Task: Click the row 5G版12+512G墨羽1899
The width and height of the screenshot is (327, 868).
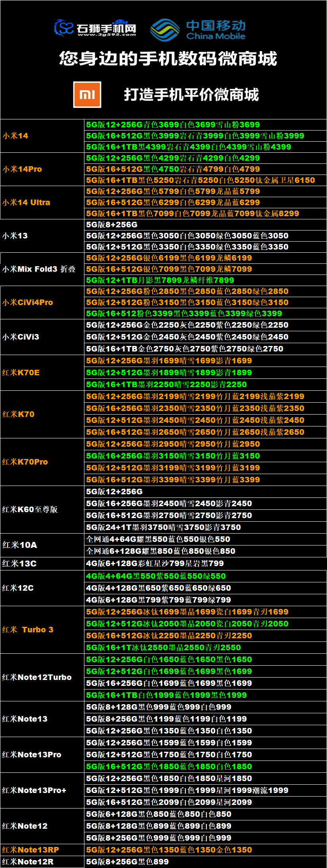Action: pyautogui.click(x=206, y=373)
